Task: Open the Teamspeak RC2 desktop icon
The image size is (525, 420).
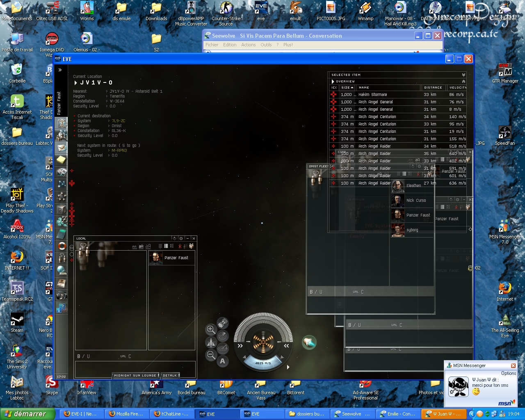Action: pyautogui.click(x=17, y=291)
